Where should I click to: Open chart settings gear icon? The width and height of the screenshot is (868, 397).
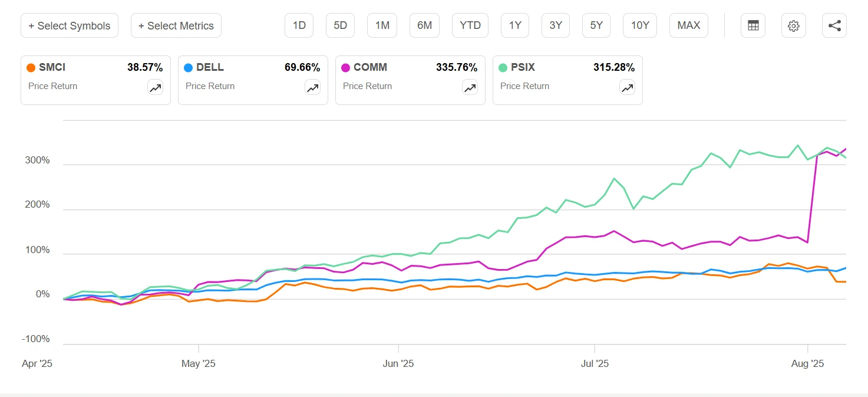[793, 25]
